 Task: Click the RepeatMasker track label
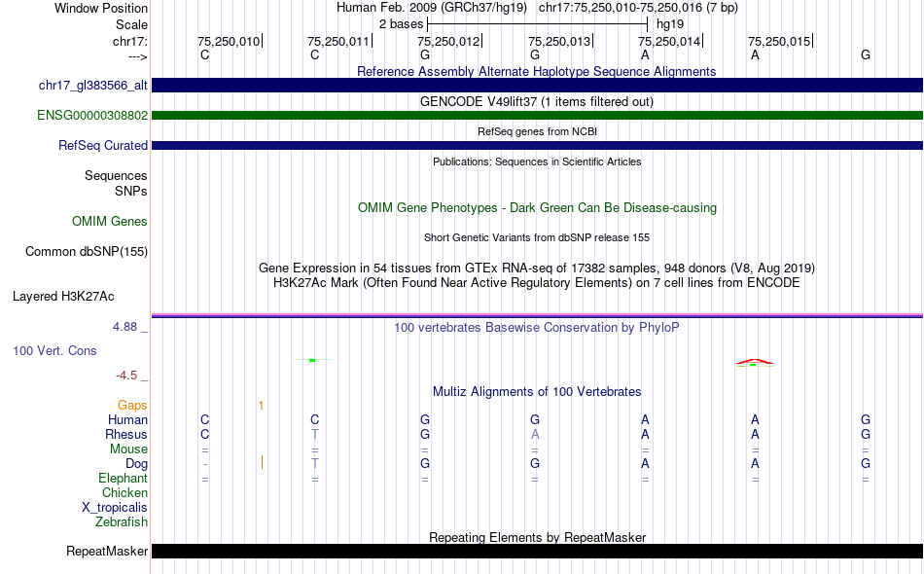[x=107, y=551]
